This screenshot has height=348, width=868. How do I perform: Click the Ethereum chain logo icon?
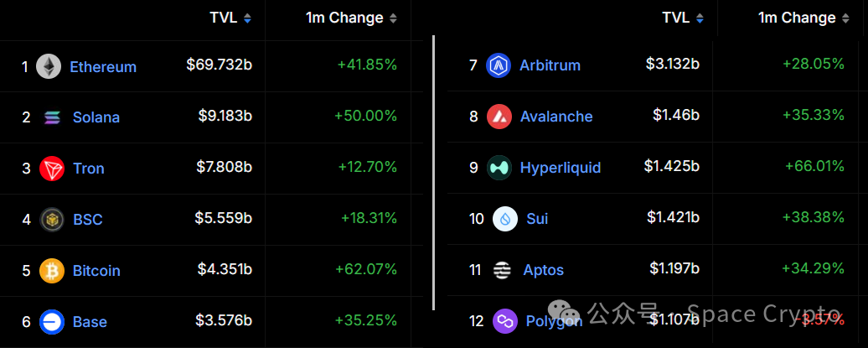49,66
